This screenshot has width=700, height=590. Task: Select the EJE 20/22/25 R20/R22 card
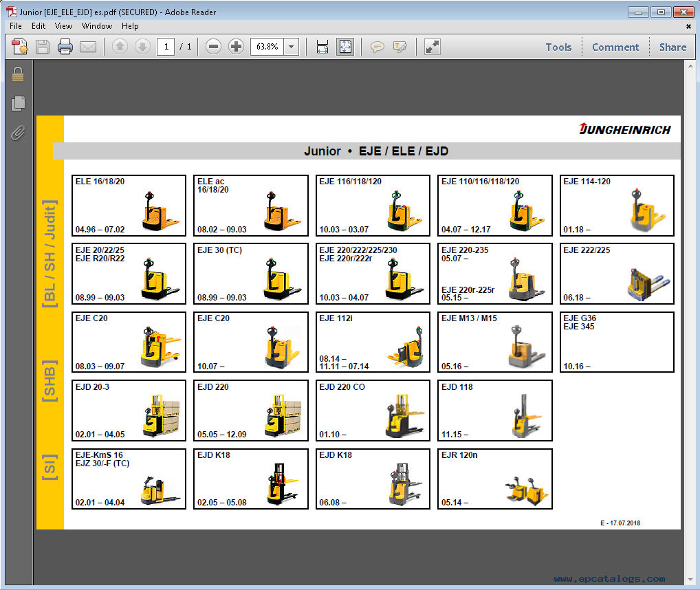pos(129,274)
